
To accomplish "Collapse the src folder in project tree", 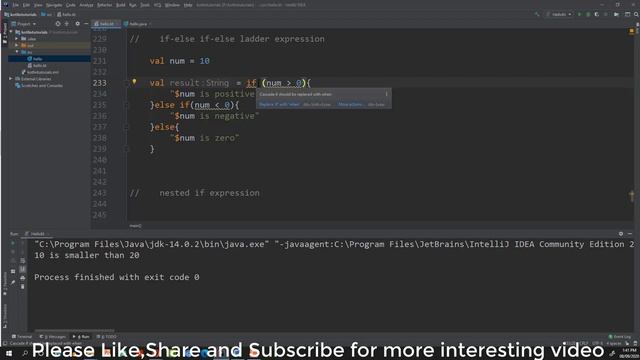I will pyautogui.click(x=17, y=52).
